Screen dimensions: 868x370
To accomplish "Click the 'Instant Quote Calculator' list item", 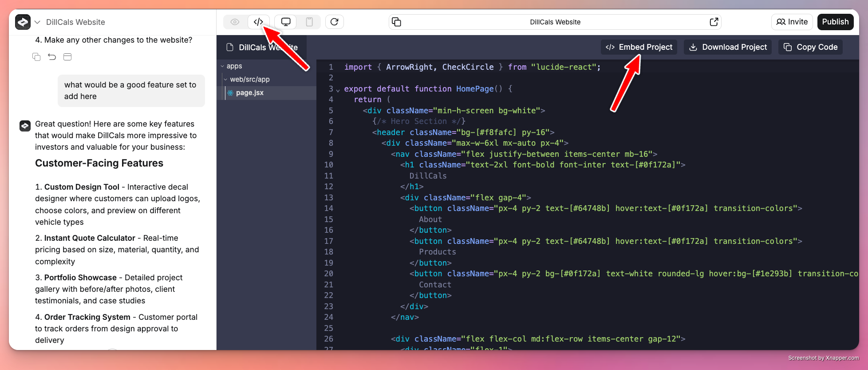I will [x=117, y=250].
